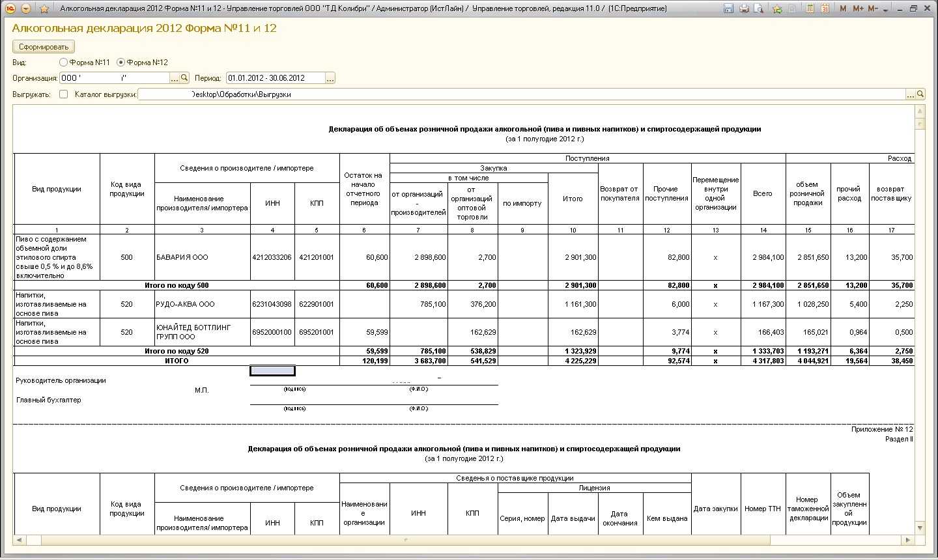The height and width of the screenshot is (560, 938).
Task: Open Print preview from the title bar
Action: coord(758,8)
